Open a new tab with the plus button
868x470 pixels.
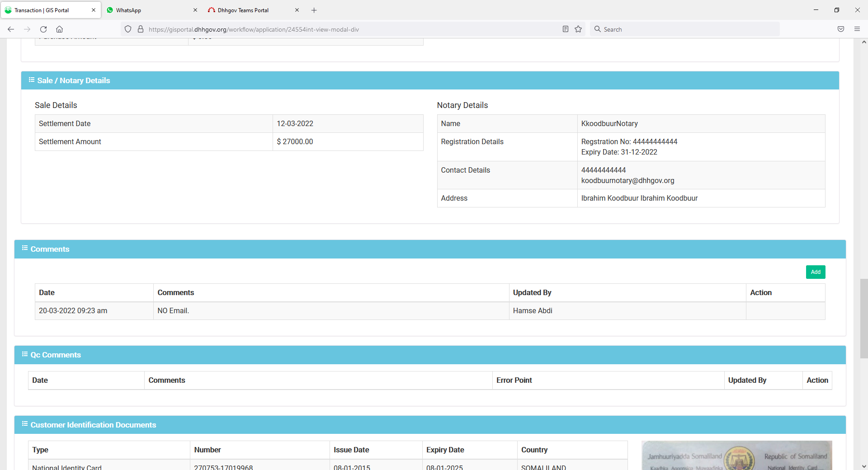coord(314,10)
